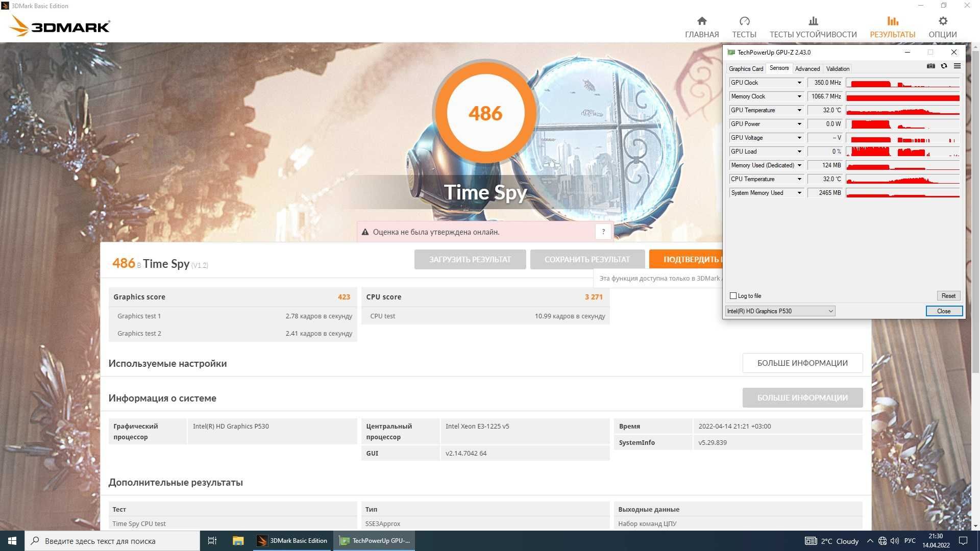Click РУС language indicator
The image size is (980, 551).
(x=910, y=541)
